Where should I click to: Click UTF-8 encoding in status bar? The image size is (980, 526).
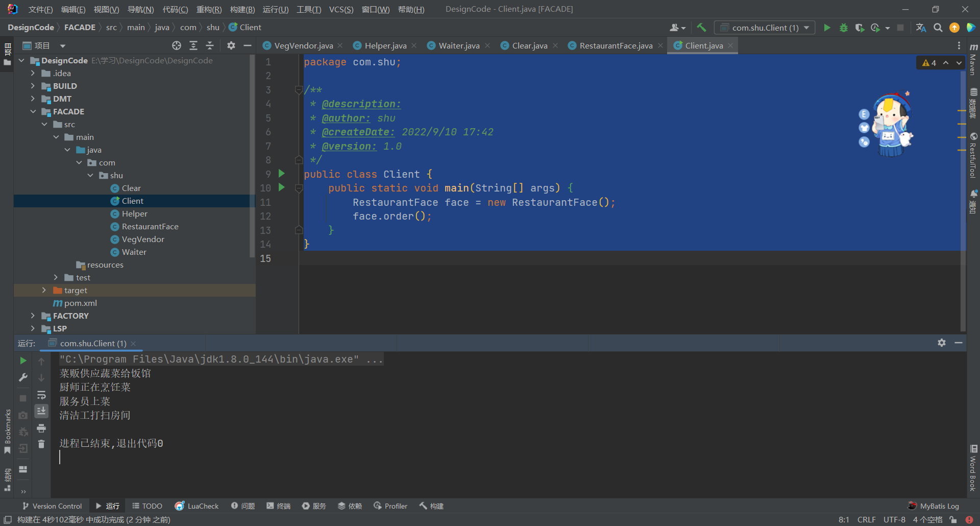894,520
